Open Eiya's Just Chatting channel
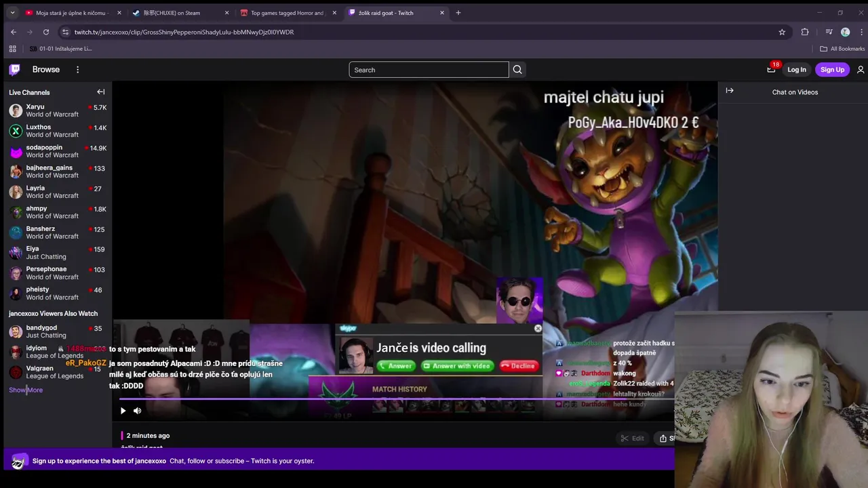The width and height of the screenshot is (868, 488). tap(58, 253)
